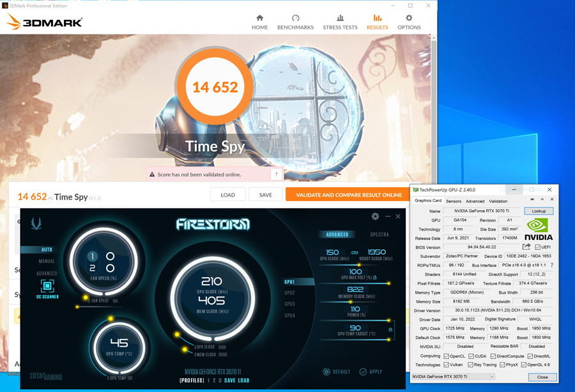Click the warning triangle beside validation message
575x392 pixels.
(152, 175)
